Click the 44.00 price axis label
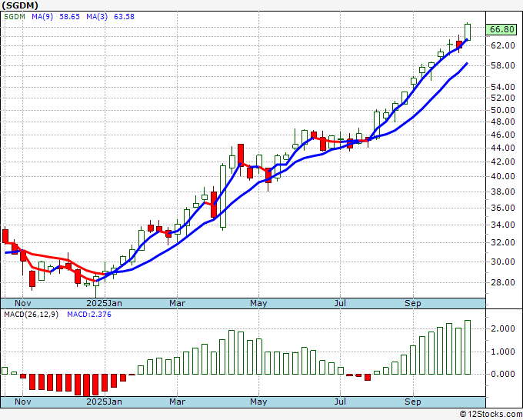 point(503,148)
